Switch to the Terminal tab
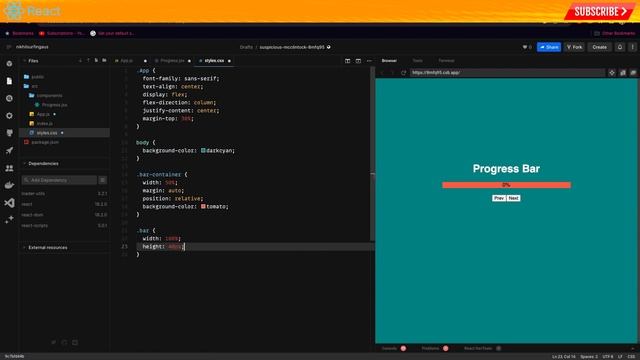640x360 pixels. 446,60
